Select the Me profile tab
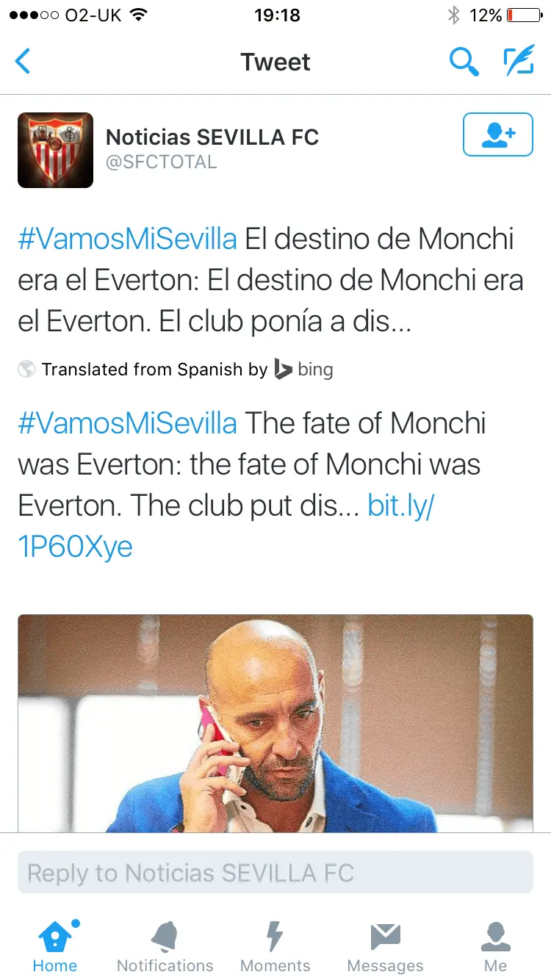The image size is (551, 980). click(x=496, y=946)
